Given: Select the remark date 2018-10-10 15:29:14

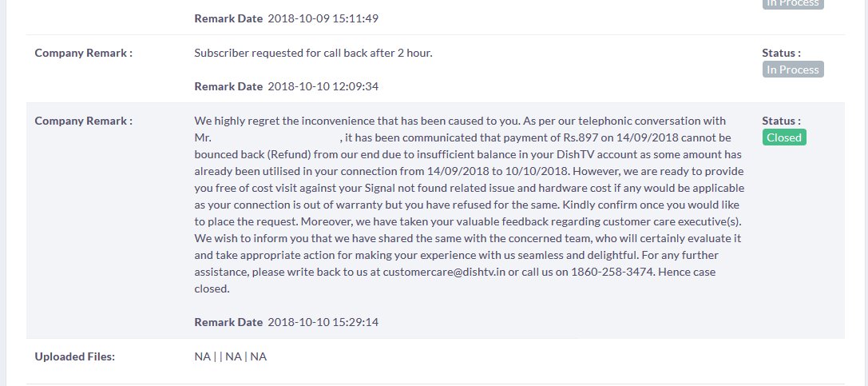Looking at the screenshot, I should tap(323, 322).
